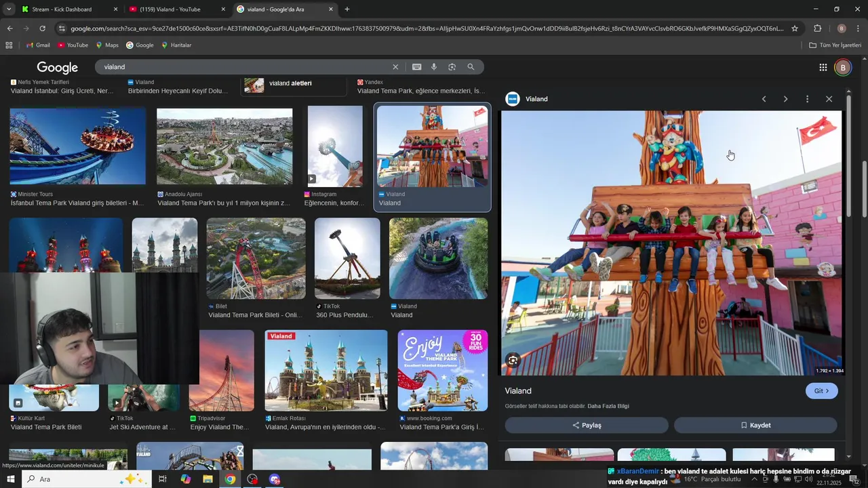Open the TikTok 360 Plus Pendulum thumbnail
Screen dimensions: 868x488
coord(347,258)
